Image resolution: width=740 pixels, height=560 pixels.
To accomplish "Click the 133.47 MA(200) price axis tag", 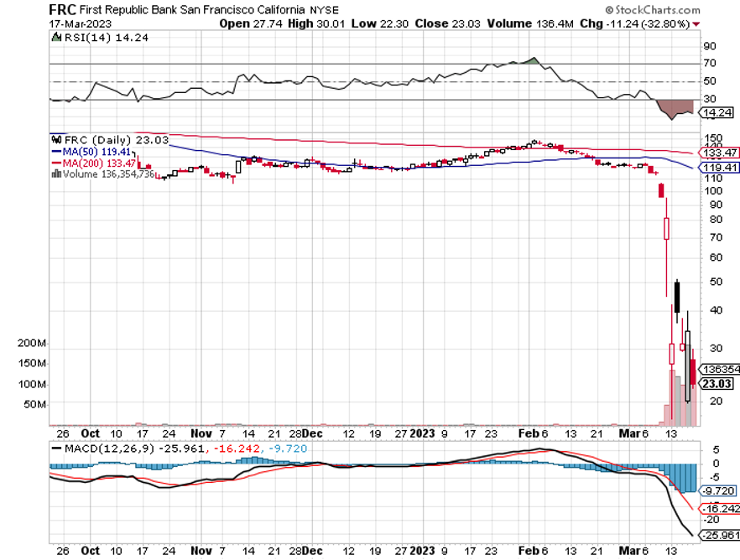I will (x=720, y=153).
